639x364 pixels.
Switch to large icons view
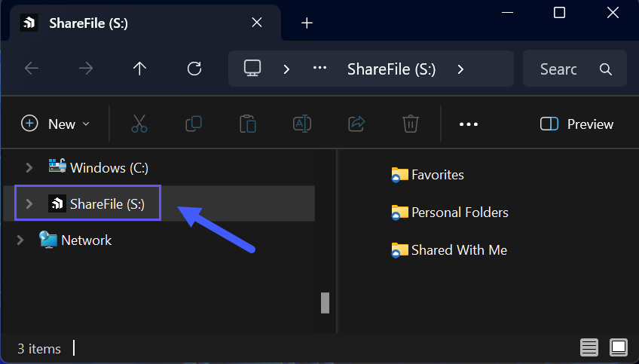[x=618, y=347]
